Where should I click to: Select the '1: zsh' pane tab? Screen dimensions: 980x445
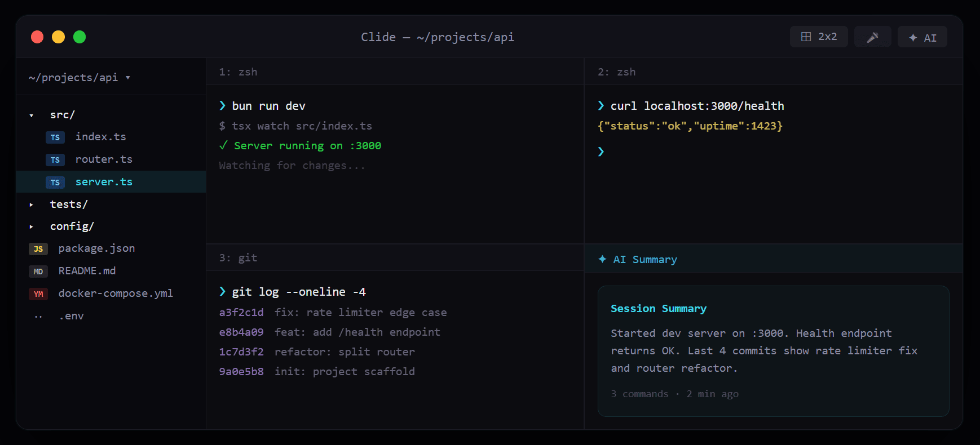[x=238, y=72]
